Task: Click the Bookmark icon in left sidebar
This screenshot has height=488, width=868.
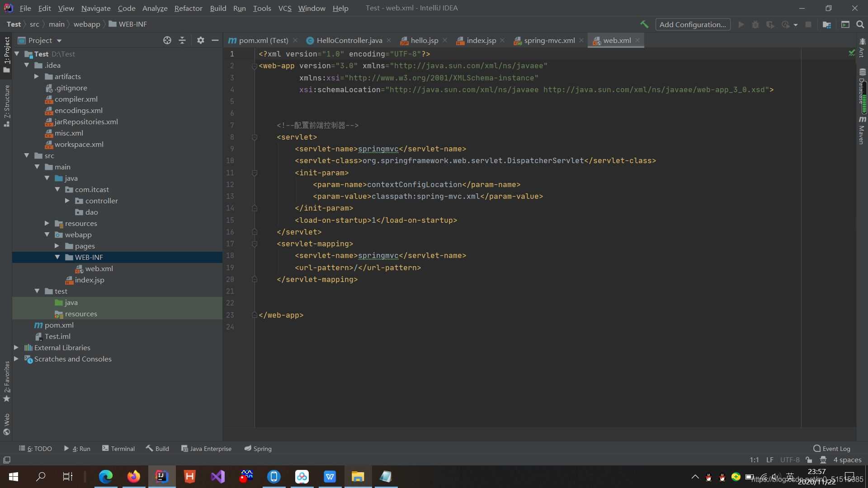Action: tap(7, 398)
